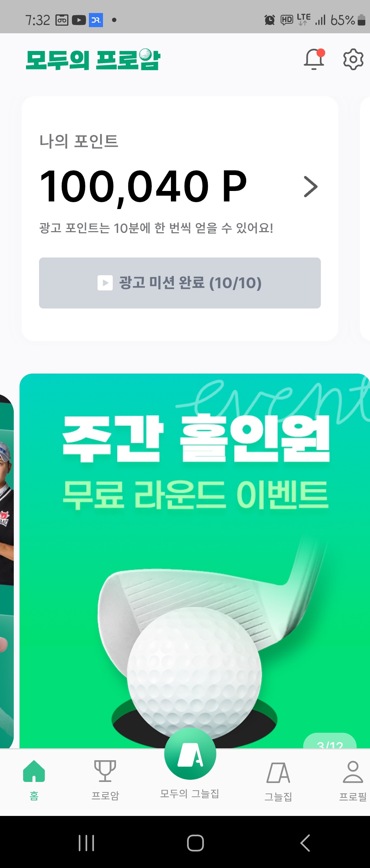The image size is (370, 868).
Task: Tap the 광고 미션 완료 (10/10) button
Action: pos(180,283)
